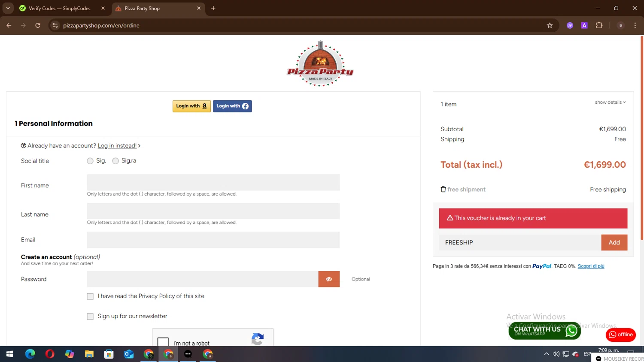The image size is (644, 362).
Task: View site information icon in address bar
Action: click(x=55, y=25)
